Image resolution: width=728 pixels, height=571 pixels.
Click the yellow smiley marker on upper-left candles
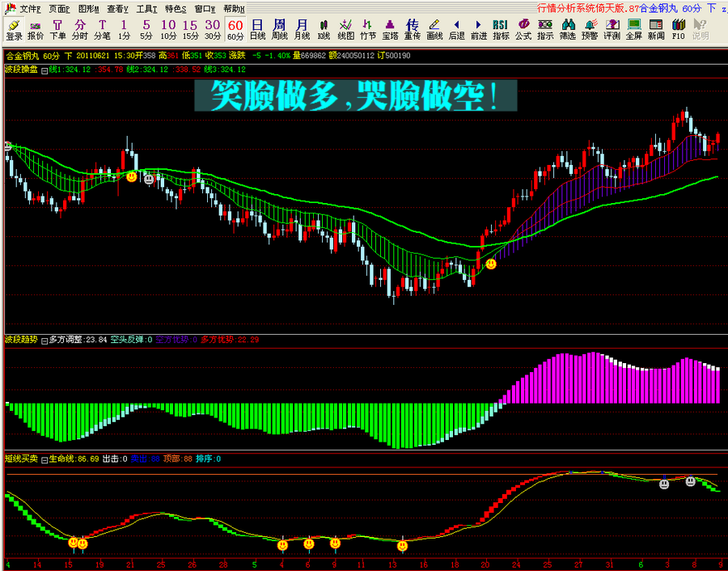132,176
